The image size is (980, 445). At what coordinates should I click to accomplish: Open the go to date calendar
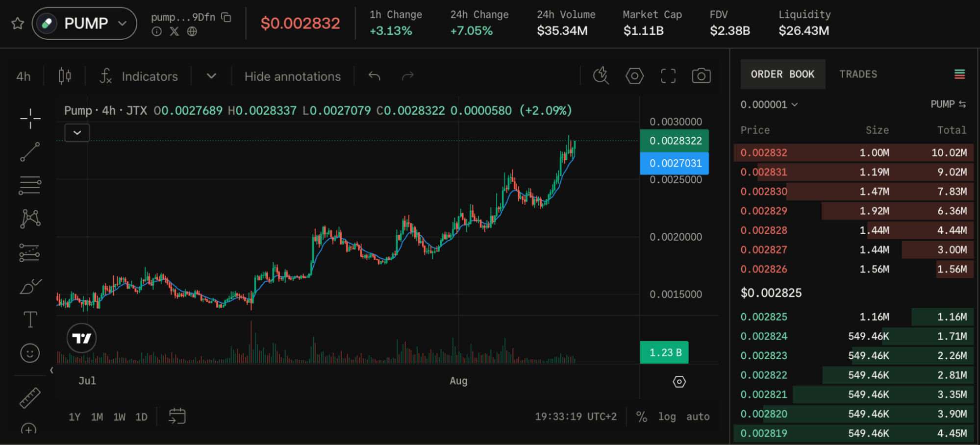tap(177, 416)
